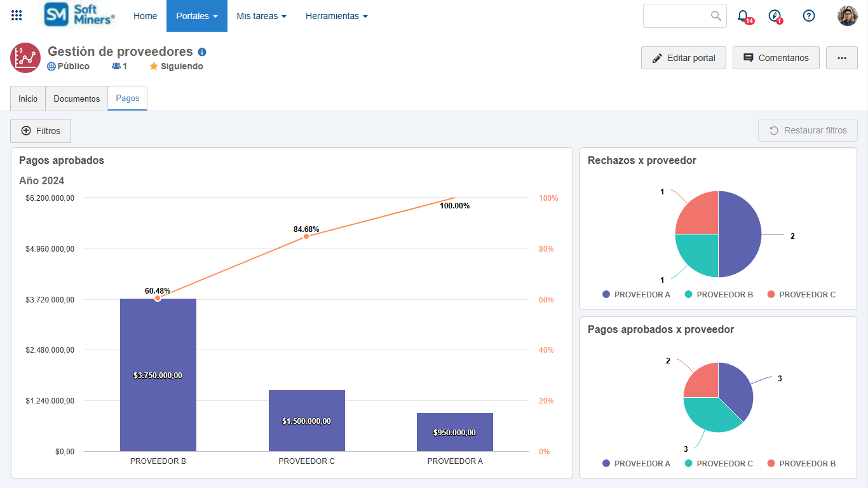Click the magnifier search icon
The height and width of the screenshot is (488, 868).
coord(716,16)
